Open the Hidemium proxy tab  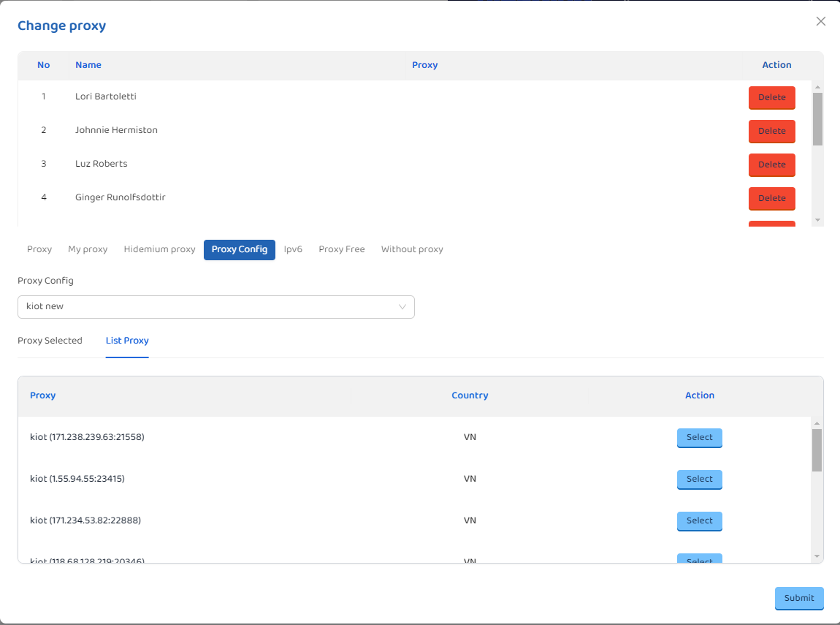coord(159,249)
